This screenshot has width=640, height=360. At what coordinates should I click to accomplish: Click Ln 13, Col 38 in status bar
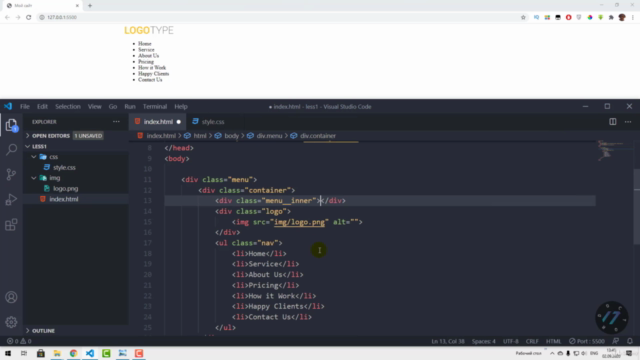(x=448, y=341)
